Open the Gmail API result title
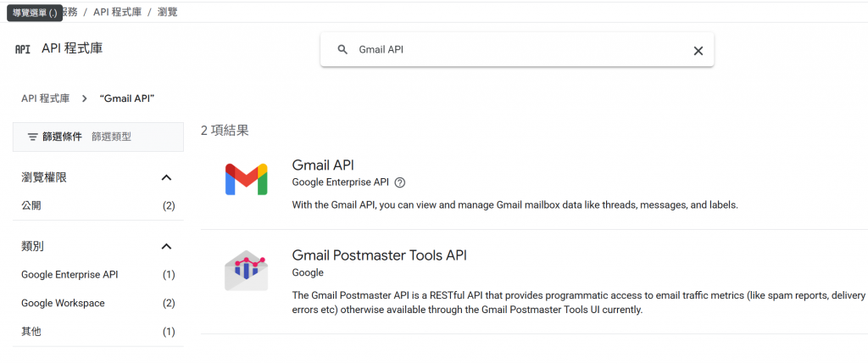This screenshot has width=868, height=364. (x=323, y=165)
